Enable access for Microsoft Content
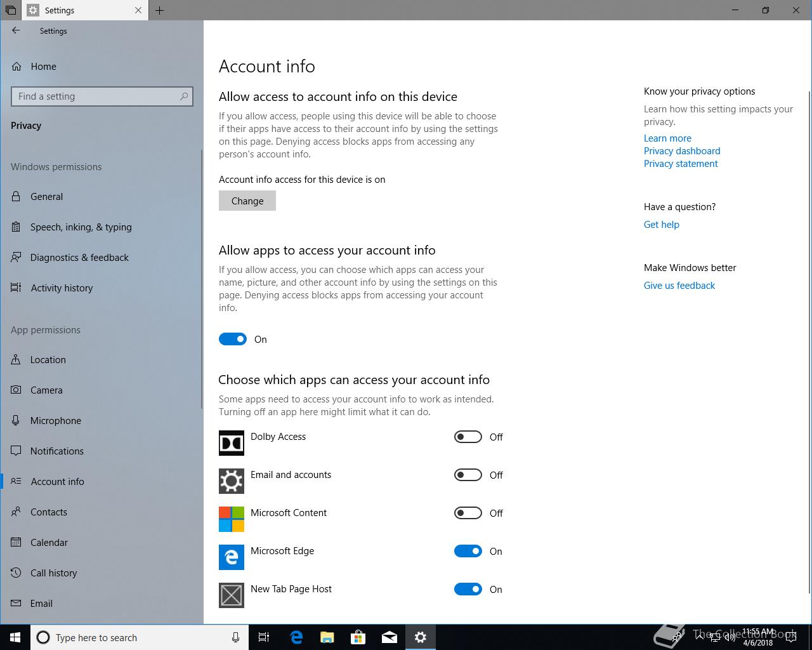Image resolution: width=812 pixels, height=650 pixels. coord(468,513)
